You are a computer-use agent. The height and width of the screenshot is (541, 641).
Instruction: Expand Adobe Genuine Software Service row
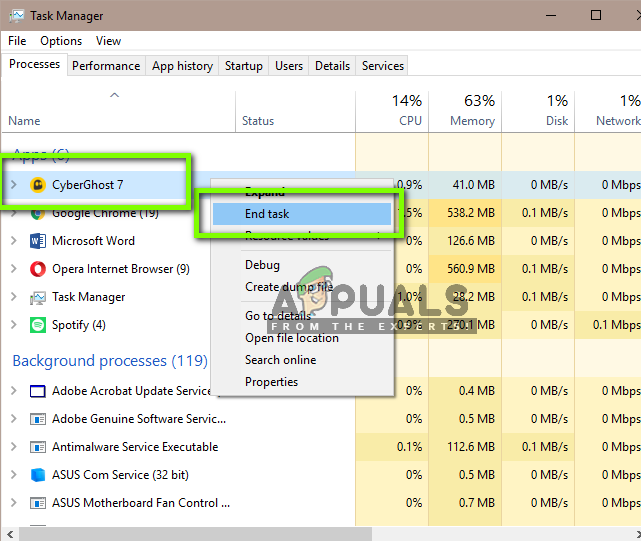coord(13,419)
